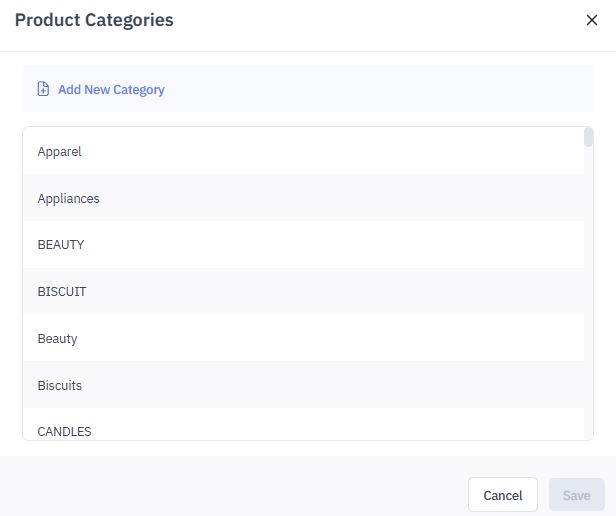Viewport: 616px width, 516px height.
Task: Select the capitalized Beauty category entry
Action: (x=58, y=338)
